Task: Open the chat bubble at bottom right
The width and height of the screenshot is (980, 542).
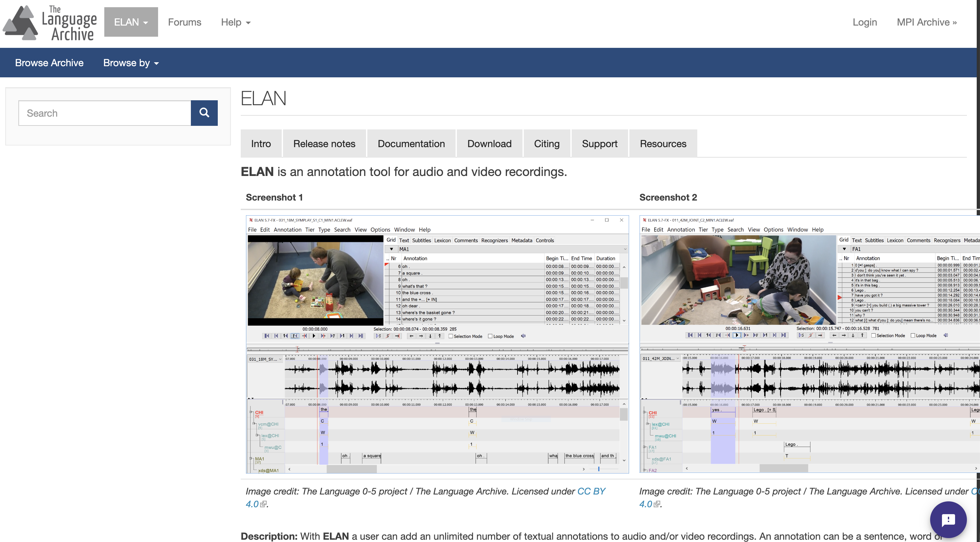Action: point(949,520)
